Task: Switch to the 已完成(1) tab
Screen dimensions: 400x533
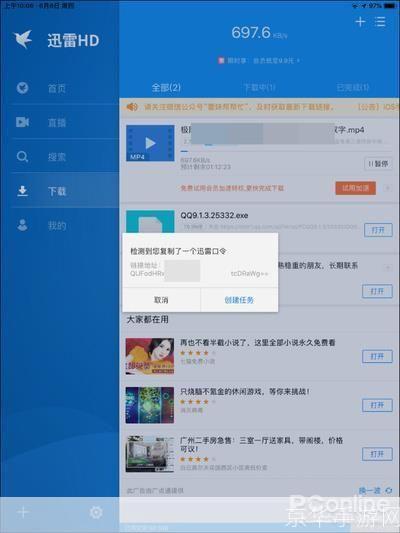Action: 353,88
